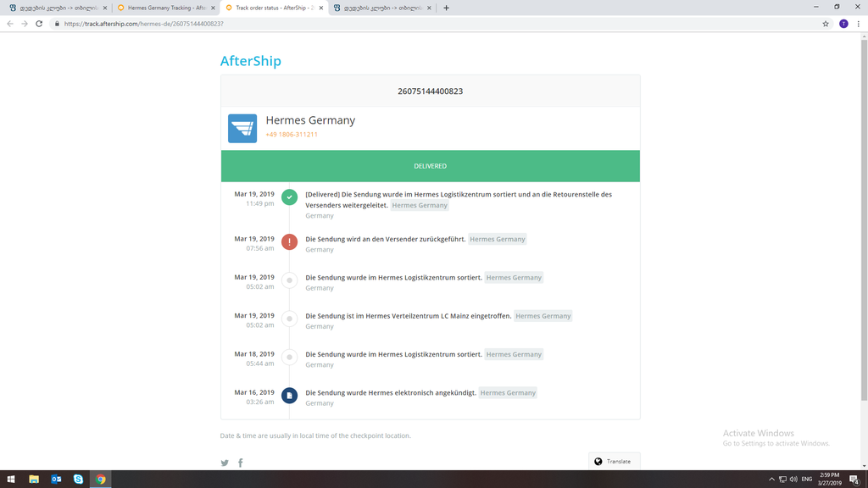Open a new browser tab

pos(446,8)
